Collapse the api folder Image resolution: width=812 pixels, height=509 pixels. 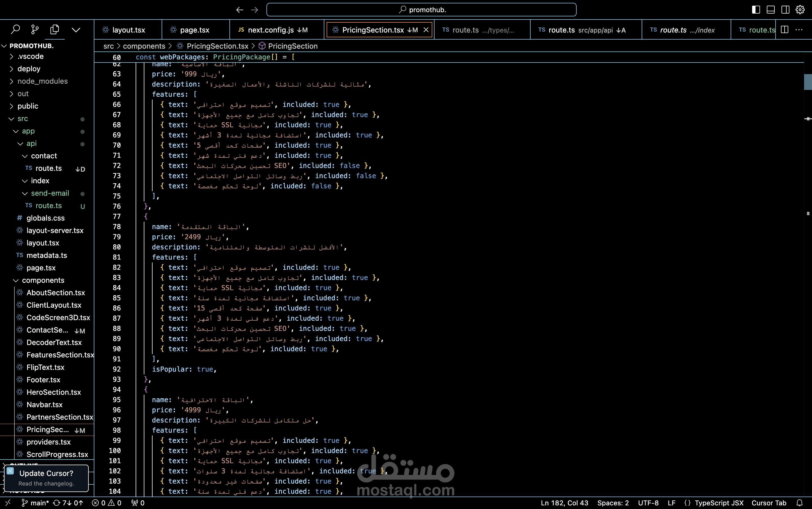[x=31, y=143]
